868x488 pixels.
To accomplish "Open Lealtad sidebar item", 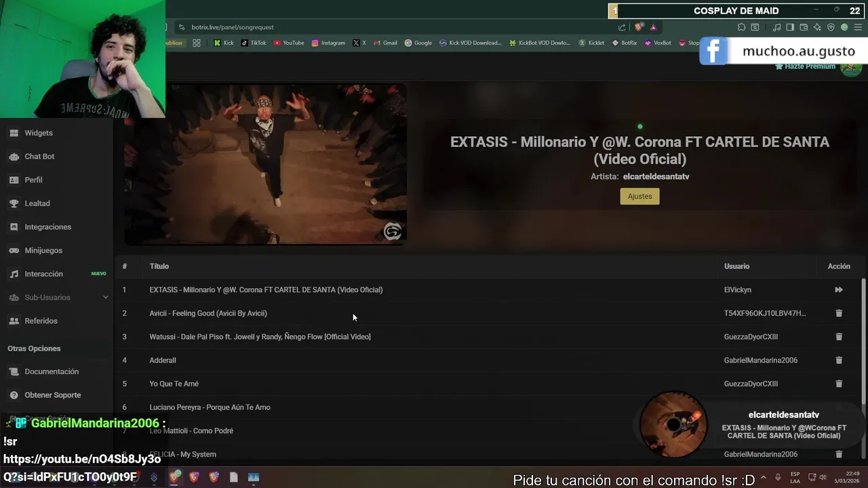I will click(x=37, y=203).
